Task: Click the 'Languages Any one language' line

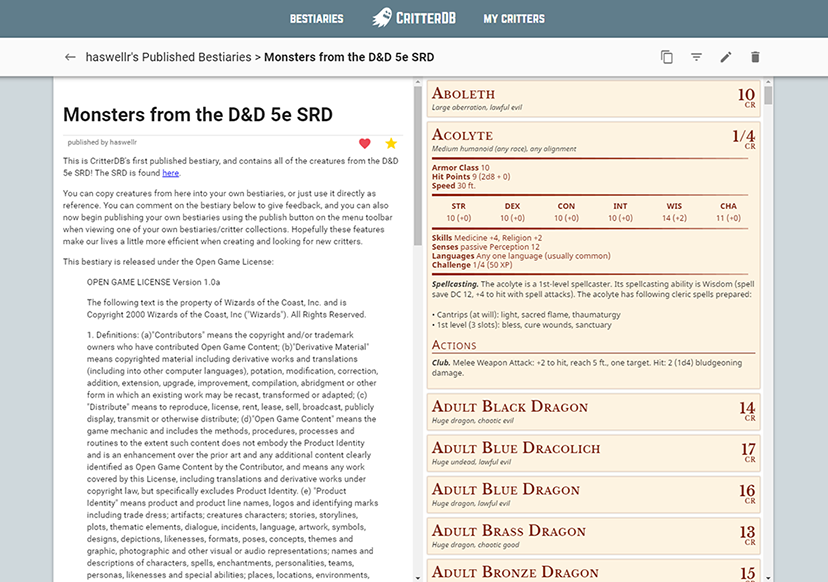Action: click(521, 256)
